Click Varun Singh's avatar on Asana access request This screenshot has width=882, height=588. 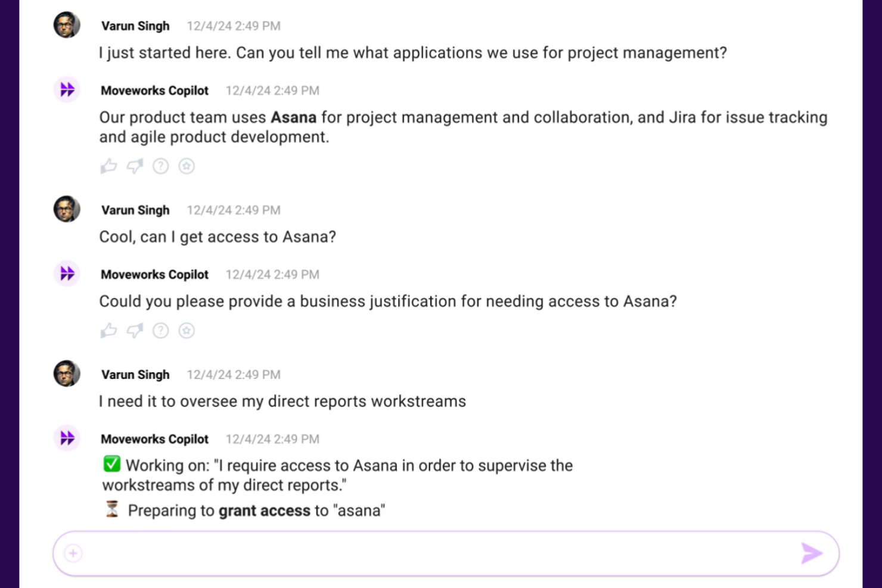pos(67,209)
